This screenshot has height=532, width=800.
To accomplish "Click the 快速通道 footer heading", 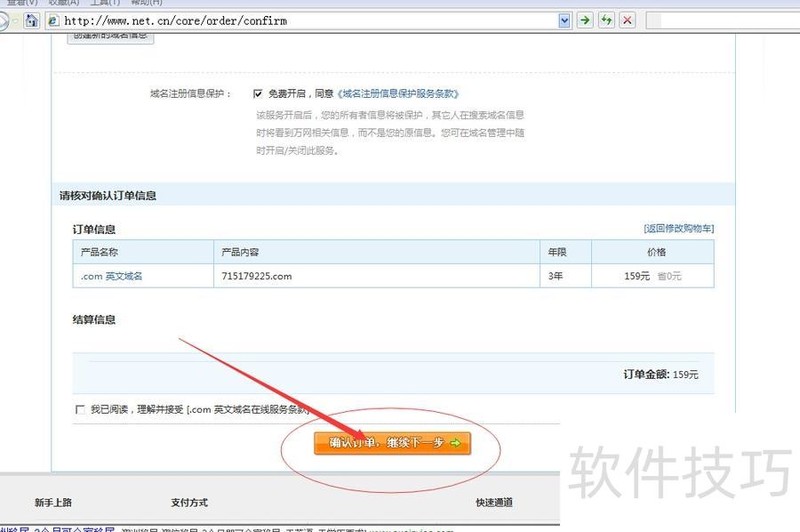I will pos(494,502).
